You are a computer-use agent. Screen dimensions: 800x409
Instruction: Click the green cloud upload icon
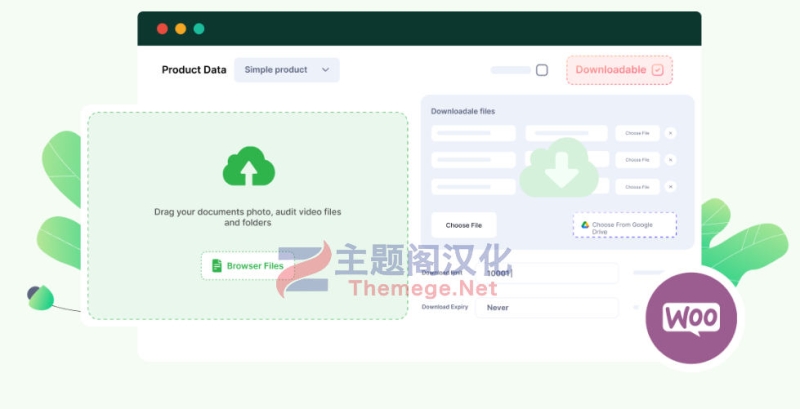(248, 166)
